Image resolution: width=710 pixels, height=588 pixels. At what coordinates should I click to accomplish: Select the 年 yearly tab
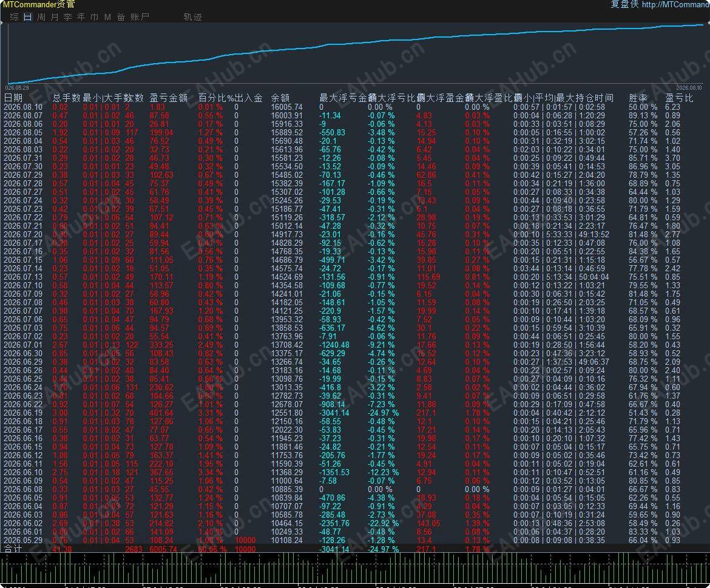[x=81, y=17]
